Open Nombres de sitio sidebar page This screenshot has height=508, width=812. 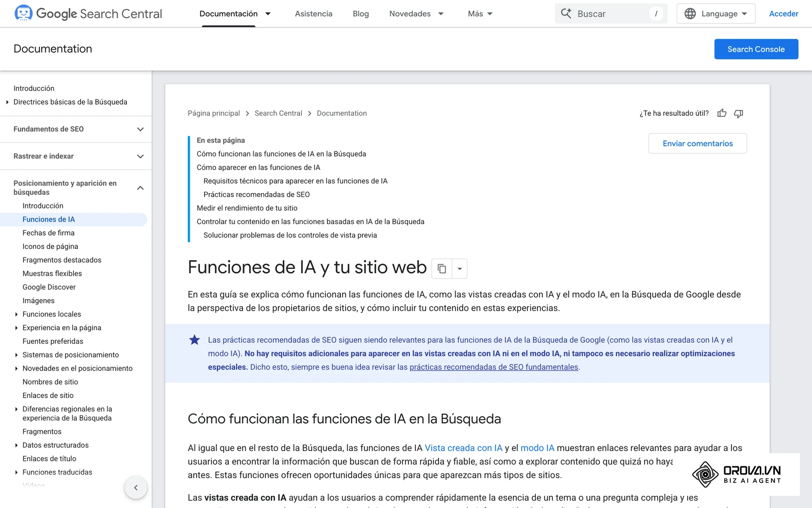coord(50,382)
